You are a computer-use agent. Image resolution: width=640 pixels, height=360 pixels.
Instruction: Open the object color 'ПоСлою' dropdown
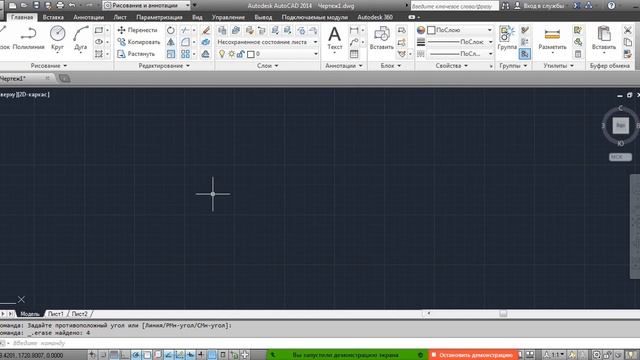[x=460, y=30]
